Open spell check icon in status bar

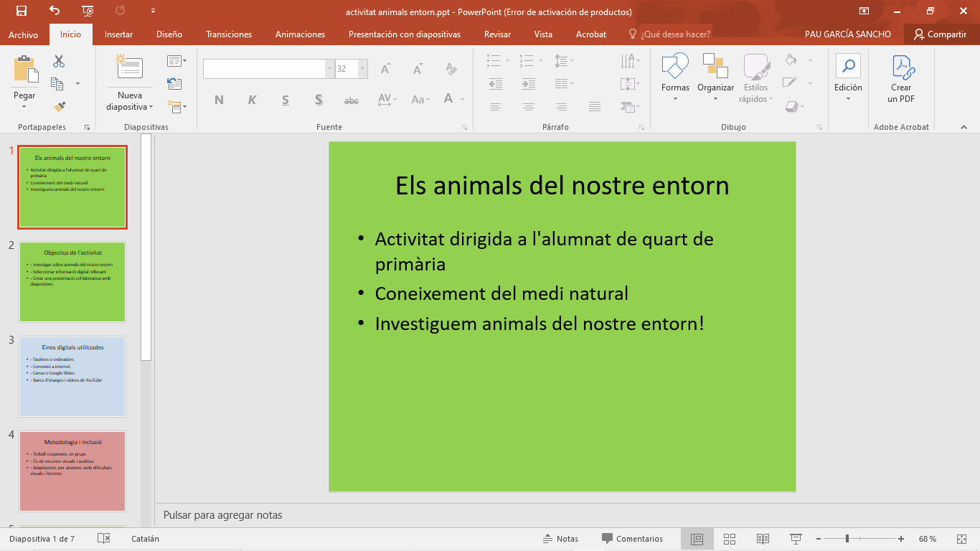point(104,538)
